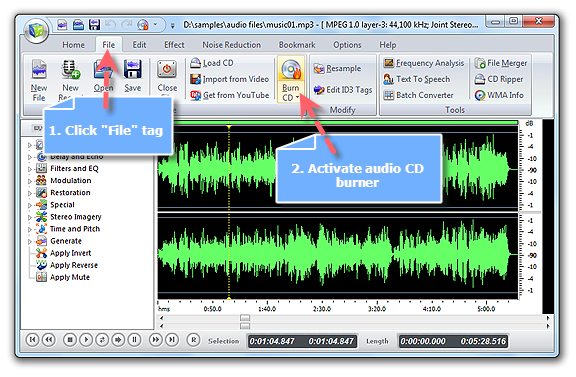The image size is (576, 377).
Task: Launch the CD Ripper tool
Action: [498, 79]
